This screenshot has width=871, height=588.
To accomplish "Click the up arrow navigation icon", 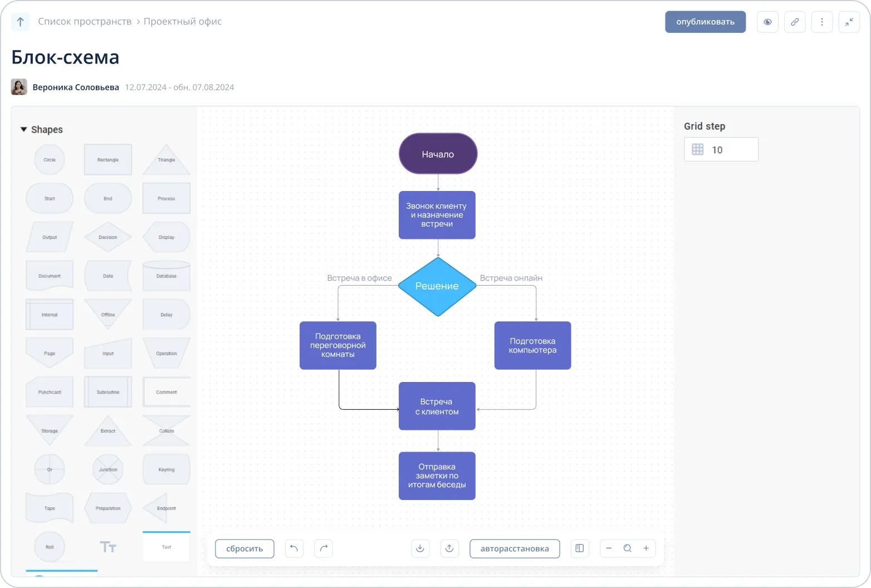I will tap(20, 22).
